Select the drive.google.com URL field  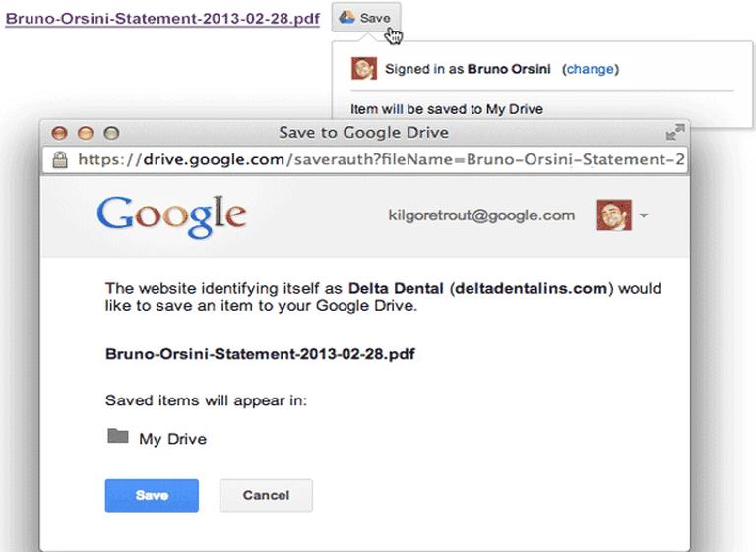pyautogui.click(x=365, y=159)
